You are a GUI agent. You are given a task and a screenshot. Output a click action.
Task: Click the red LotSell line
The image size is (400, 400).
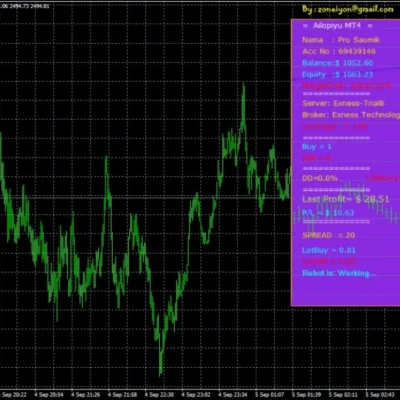[x=329, y=262]
